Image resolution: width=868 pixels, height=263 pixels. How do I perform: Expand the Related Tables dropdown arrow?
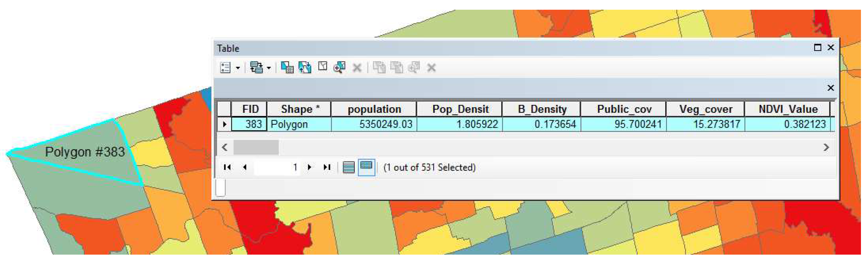tap(269, 68)
